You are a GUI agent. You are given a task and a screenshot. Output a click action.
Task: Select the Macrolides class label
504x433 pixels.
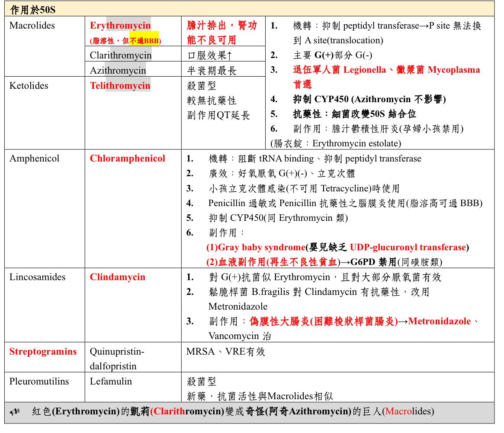point(32,26)
